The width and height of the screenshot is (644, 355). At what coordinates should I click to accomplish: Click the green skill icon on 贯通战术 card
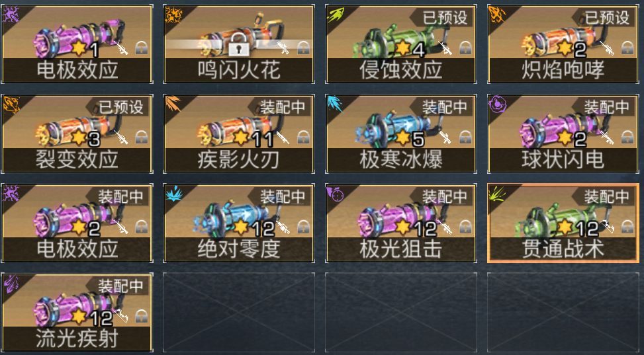497,193
